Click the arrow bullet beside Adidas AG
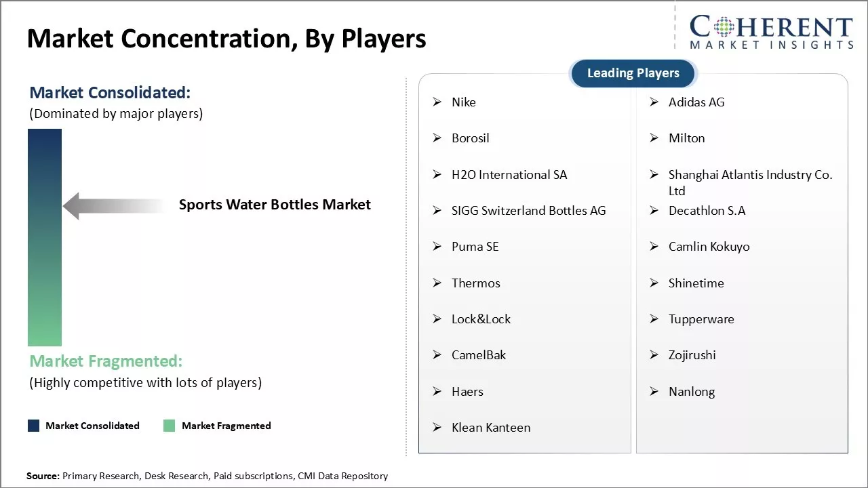868x488 pixels. pyautogui.click(x=654, y=102)
